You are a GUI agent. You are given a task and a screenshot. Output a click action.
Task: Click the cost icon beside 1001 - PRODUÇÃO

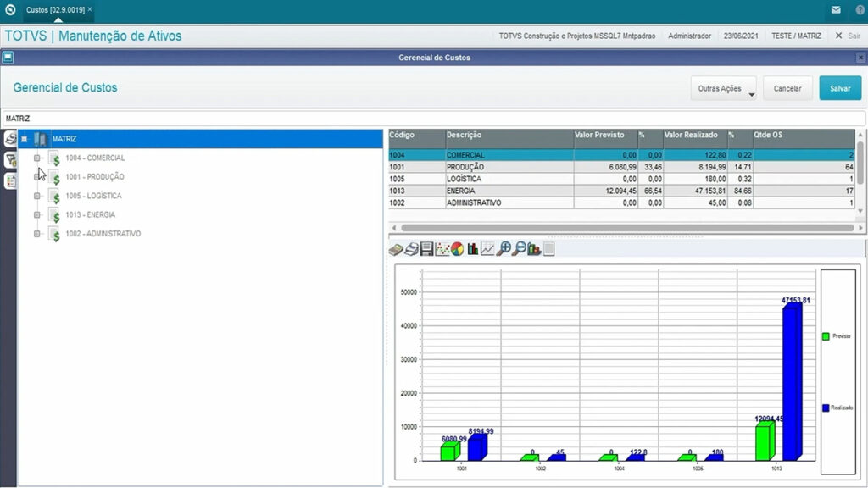coord(54,177)
